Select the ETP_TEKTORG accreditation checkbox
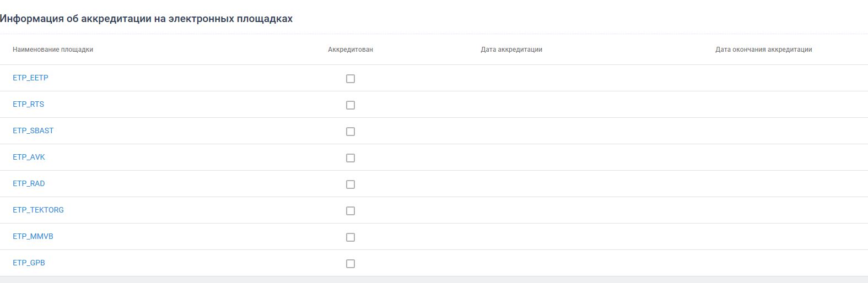868x283 pixels. click(x=351, y=211)
